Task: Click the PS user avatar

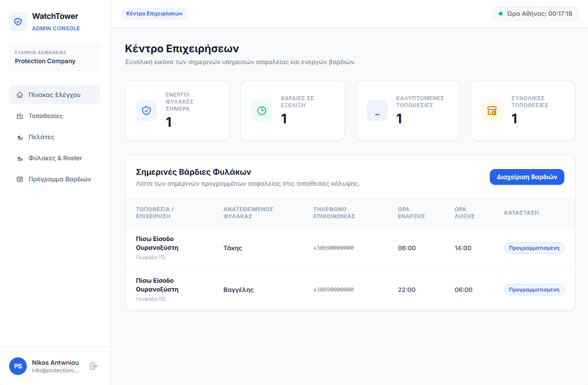Action: click(x=18, y=366)
